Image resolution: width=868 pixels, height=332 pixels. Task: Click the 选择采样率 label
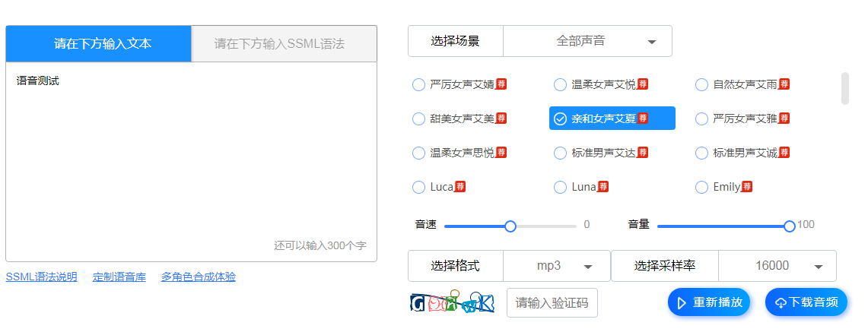pyautogui.click(x=665, y=266)
